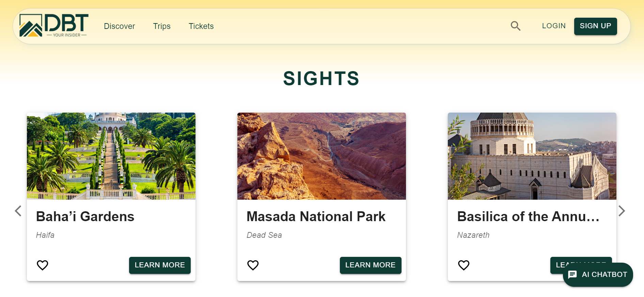
Task: Click the Basilica of the Annu… title
Action: 528,217
